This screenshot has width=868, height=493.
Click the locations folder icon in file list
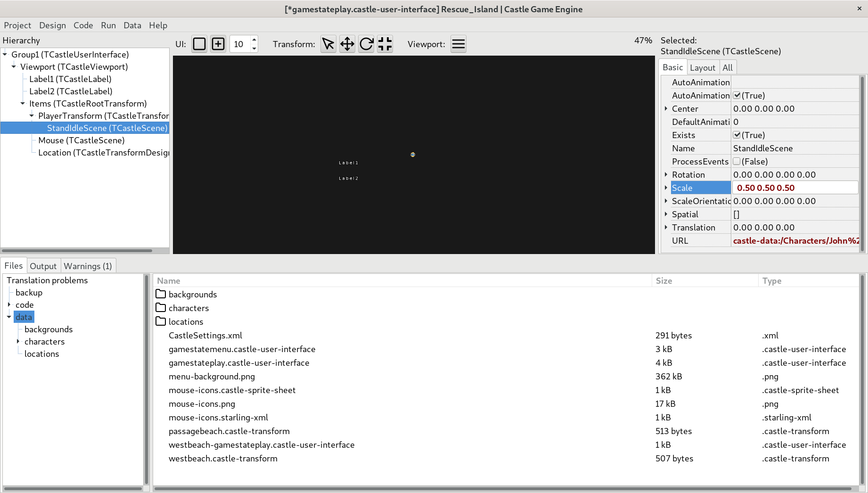pos(161,321)
